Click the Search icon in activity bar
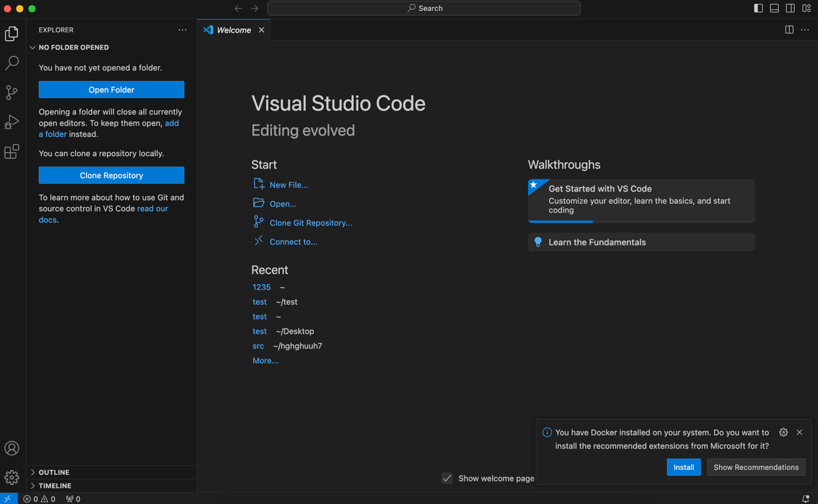The width and height of the screenshot is (818, 504). (x=12, y=63)
